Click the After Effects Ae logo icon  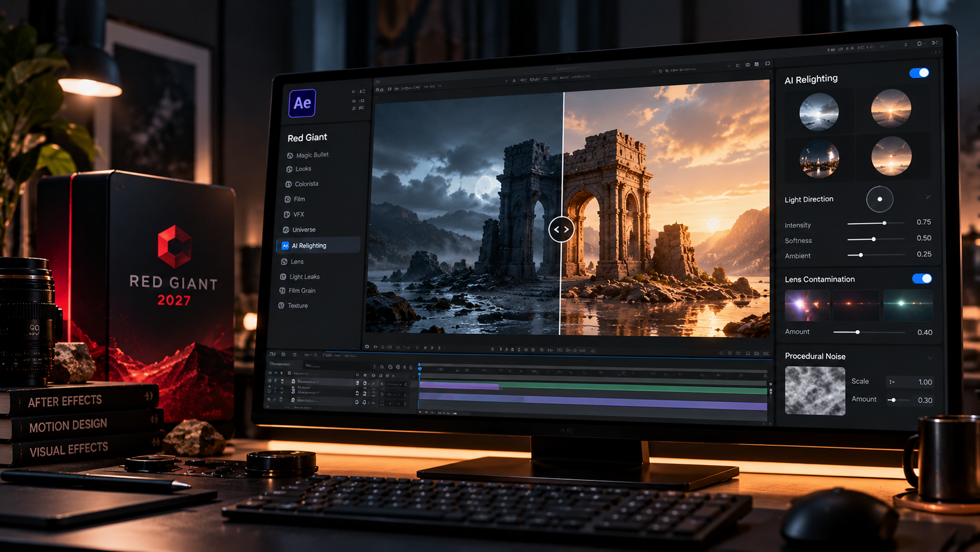302,103
